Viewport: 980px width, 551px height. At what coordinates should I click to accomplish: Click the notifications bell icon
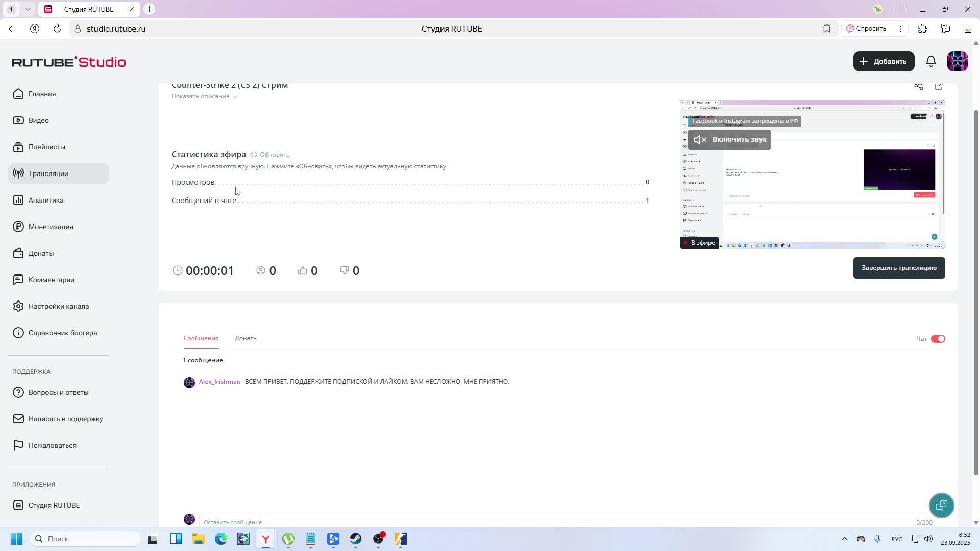(931, 61)
